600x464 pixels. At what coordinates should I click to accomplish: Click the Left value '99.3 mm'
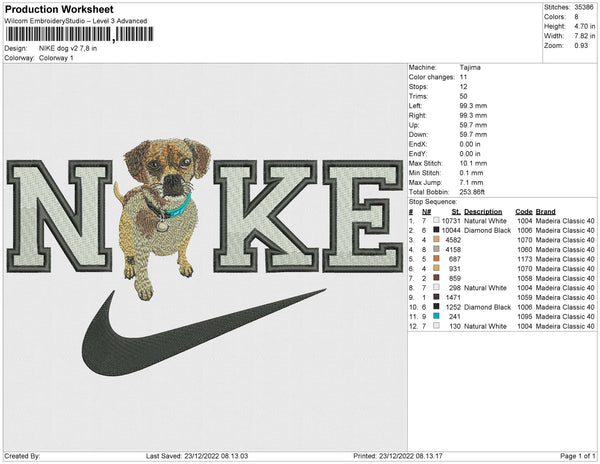473,106
